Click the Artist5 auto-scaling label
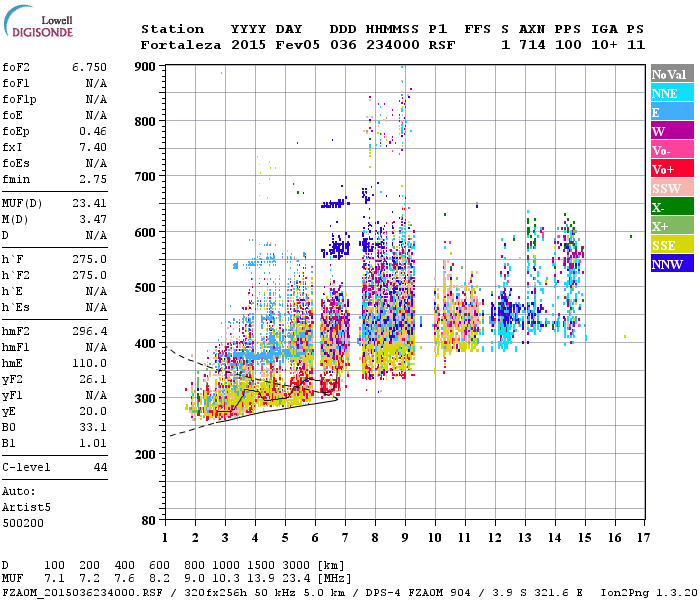Image resolution: width=700 pixels, height=600 pixels. tap(26, 508)
